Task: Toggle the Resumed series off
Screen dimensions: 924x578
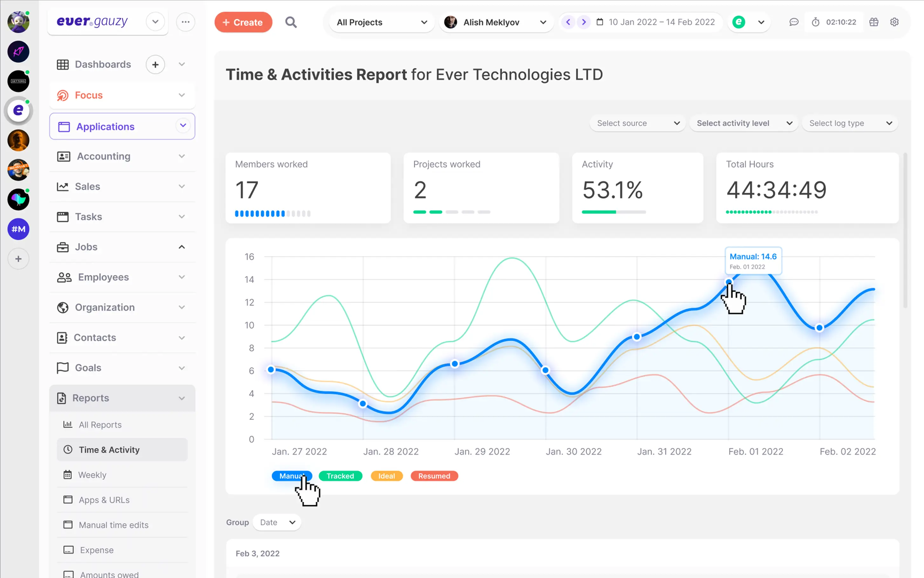Action: click(434, 475)
